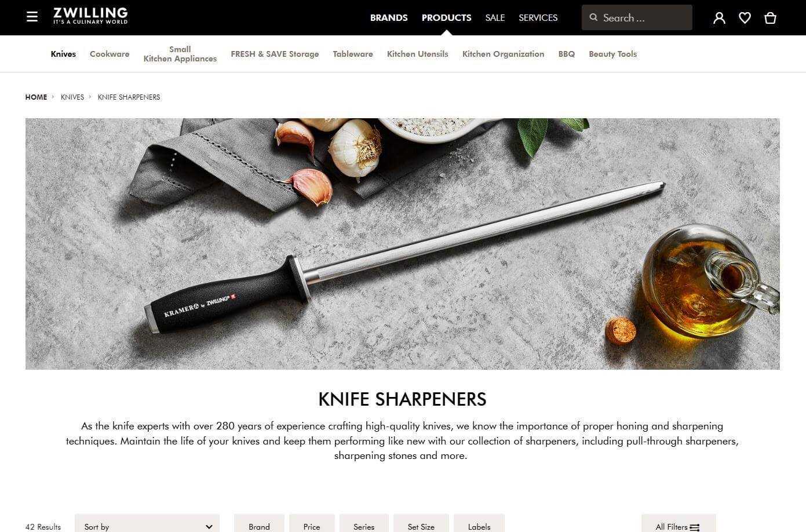Click the HOME breadcrumb link

tap(36, 97)
